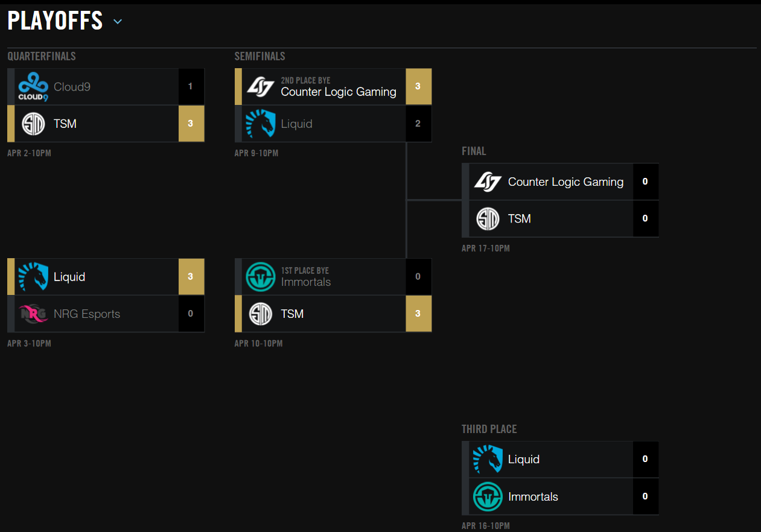Click the APR 3-10PM match date
Image resolution: width=761 pixels, height=532 pixels.
pos(29,343)
